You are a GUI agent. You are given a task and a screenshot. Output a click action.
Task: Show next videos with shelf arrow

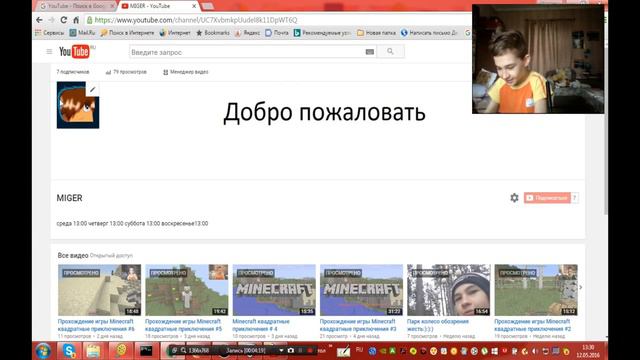pyautogui.click(x=581, y=287)
